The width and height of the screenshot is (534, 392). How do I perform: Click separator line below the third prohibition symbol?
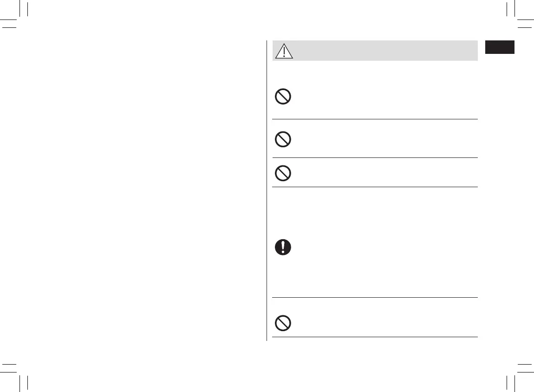pos(375,187)
